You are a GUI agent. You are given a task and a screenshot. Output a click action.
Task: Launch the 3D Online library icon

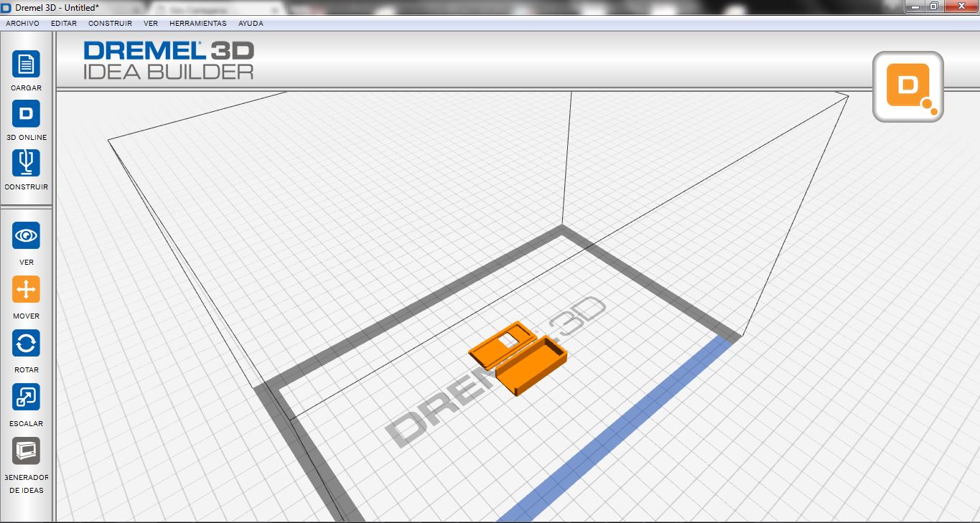pyautogui.click(x=26, y=114)
